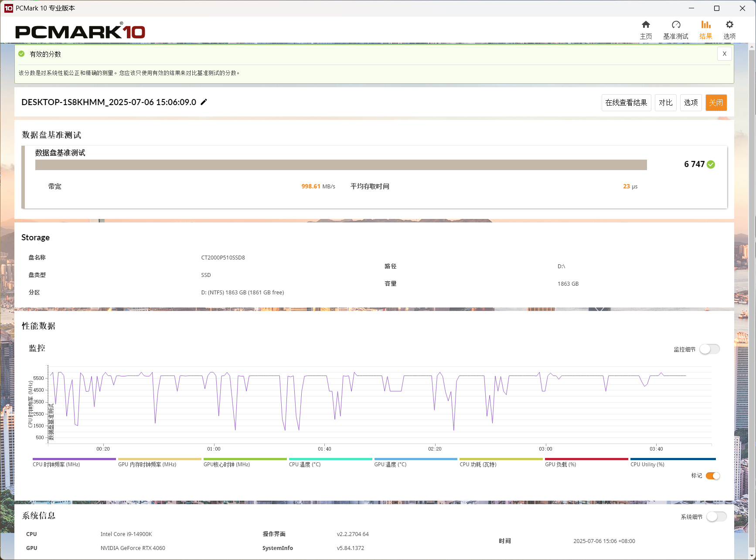Dismiss the valid score banner with X
This screenshot has height=560, width=756.
(724, 54)
